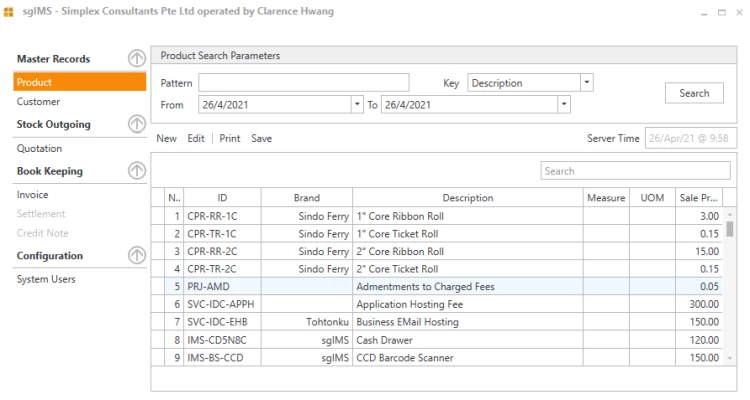
Task: Open the From date picker dropdown
Action: click(357, 104)
